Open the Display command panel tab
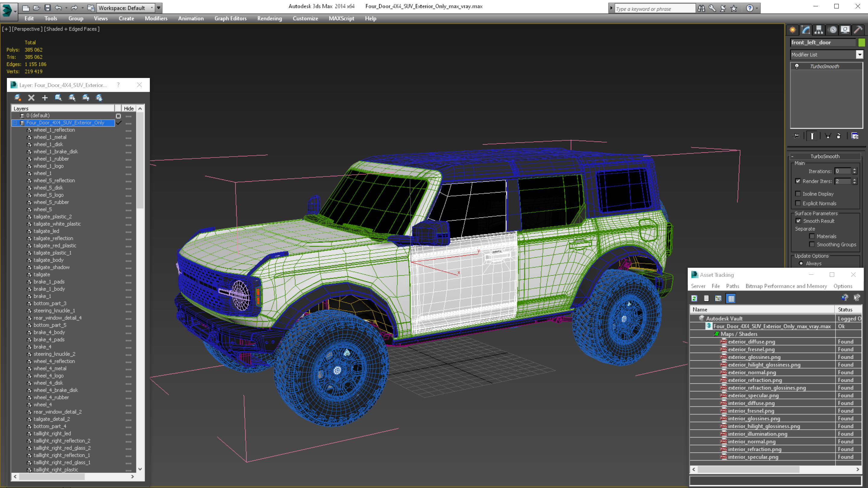This screenshot has height=488, width=868. 845,30
